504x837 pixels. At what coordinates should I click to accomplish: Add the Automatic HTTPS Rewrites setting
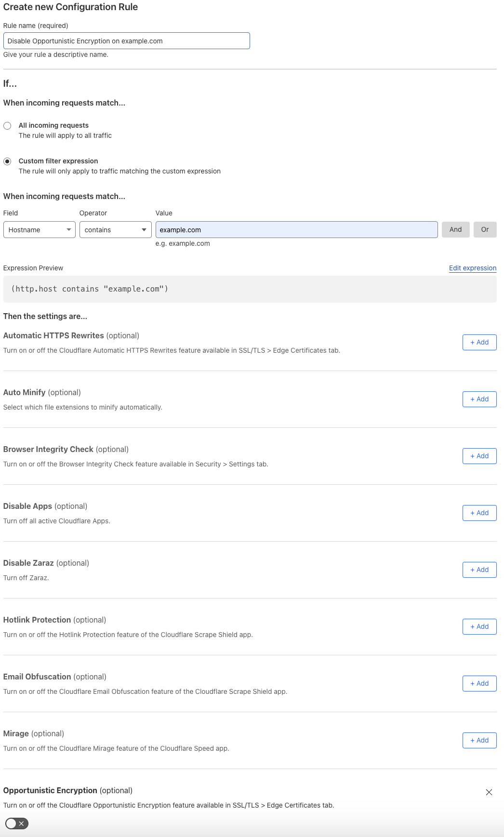point(479,342)
